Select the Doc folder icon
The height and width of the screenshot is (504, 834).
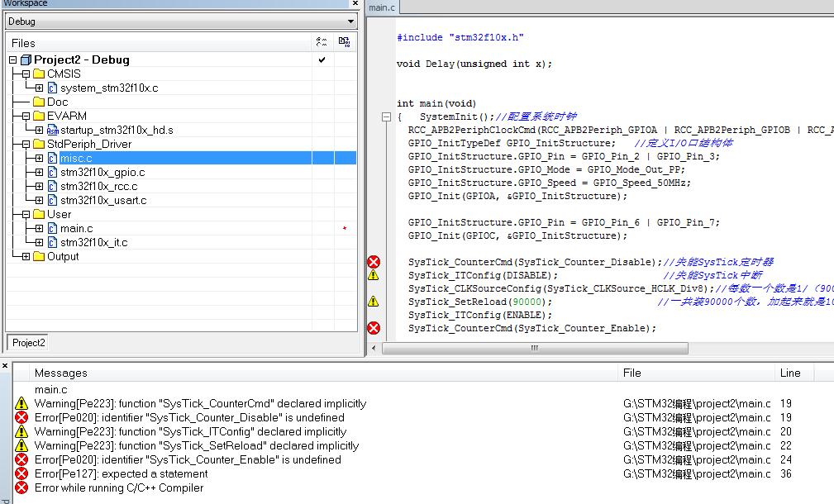coord(39,102)
